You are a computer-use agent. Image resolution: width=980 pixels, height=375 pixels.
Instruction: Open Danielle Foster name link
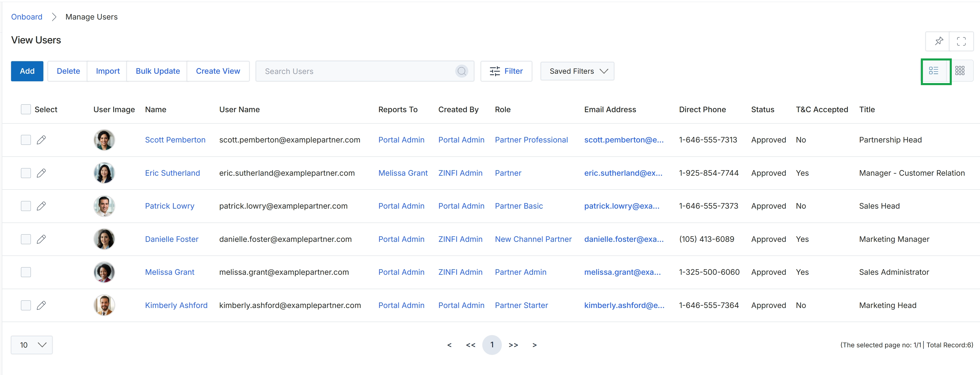coord(171,239)
